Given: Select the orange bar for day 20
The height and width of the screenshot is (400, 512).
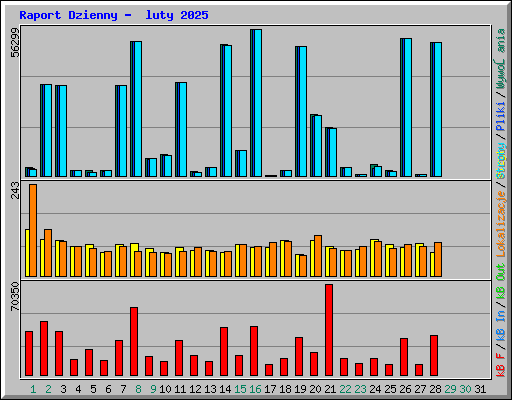Looking at the screenshot, I should [318, 256].
